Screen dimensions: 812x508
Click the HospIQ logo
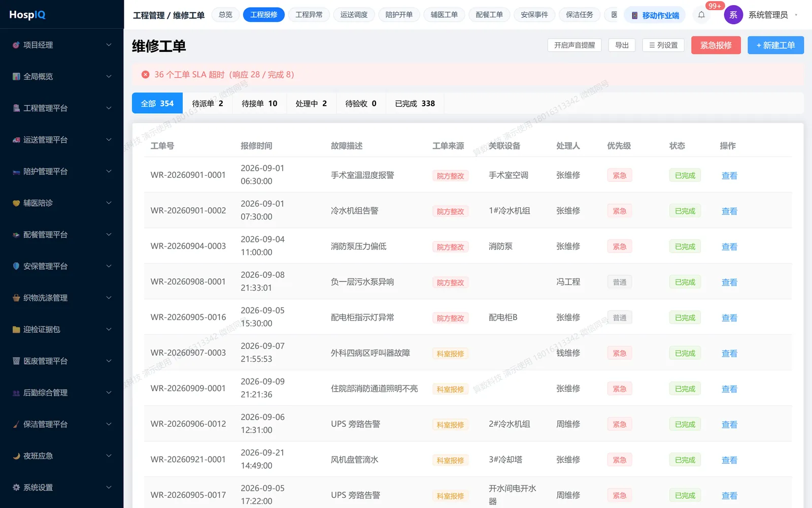tap(27, 15)
